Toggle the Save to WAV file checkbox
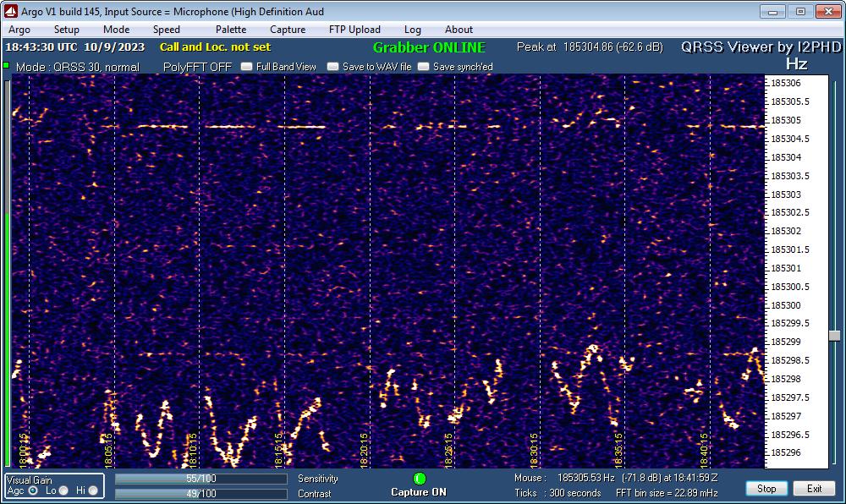 332,67
